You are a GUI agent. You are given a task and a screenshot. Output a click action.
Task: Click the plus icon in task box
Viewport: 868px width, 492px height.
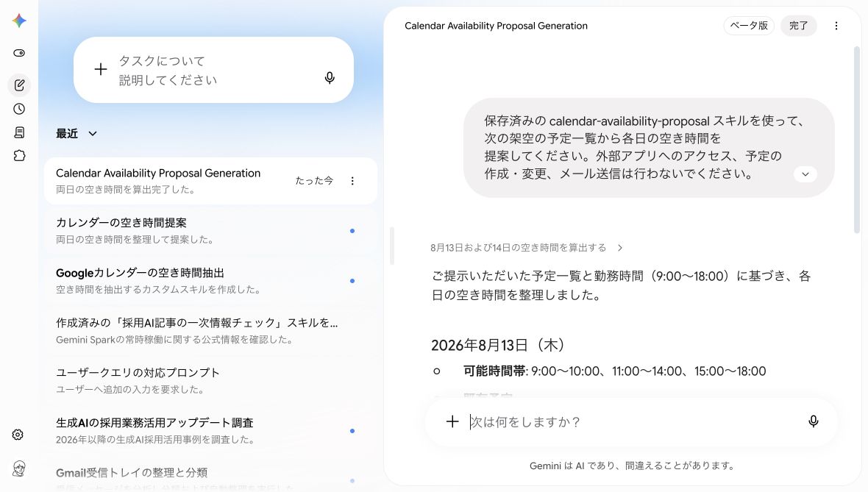point(100,69)
